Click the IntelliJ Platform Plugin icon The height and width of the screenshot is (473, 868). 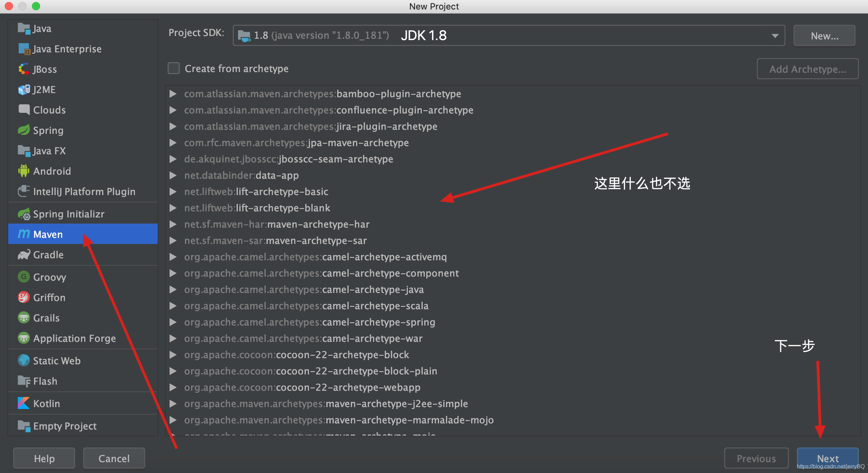(x=24, y=191)
